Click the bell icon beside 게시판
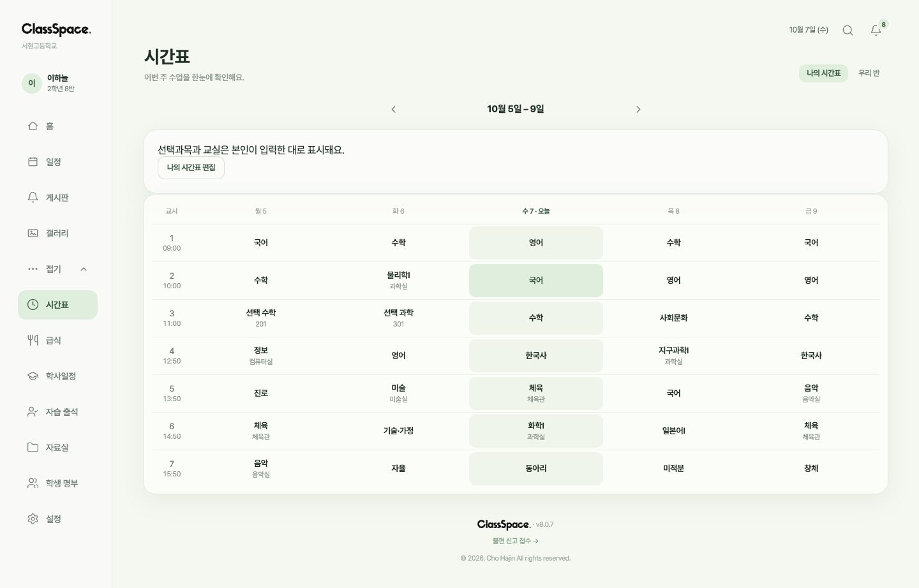Viewport: 919px width, 588px height. point(33,197)
